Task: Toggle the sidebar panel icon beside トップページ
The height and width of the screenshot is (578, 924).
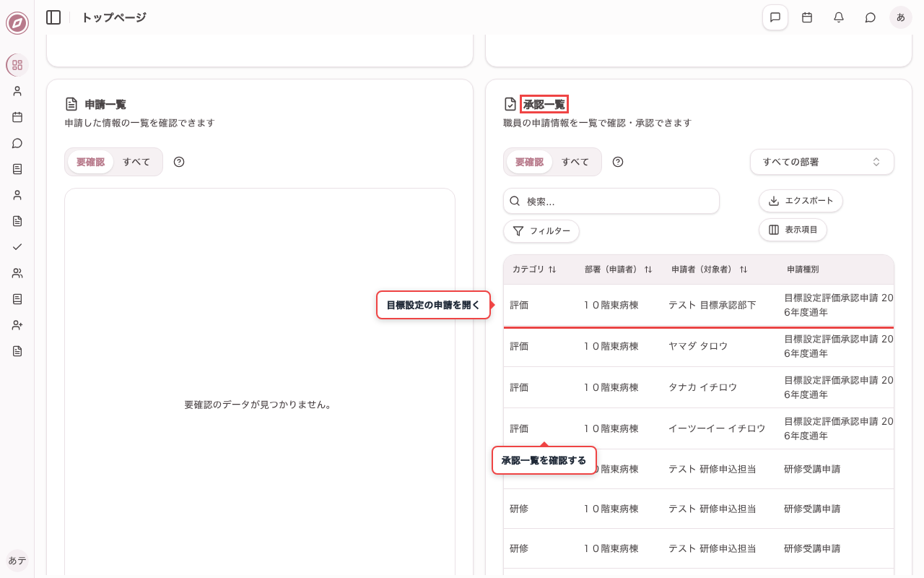Action: click(x=53, y=17)
